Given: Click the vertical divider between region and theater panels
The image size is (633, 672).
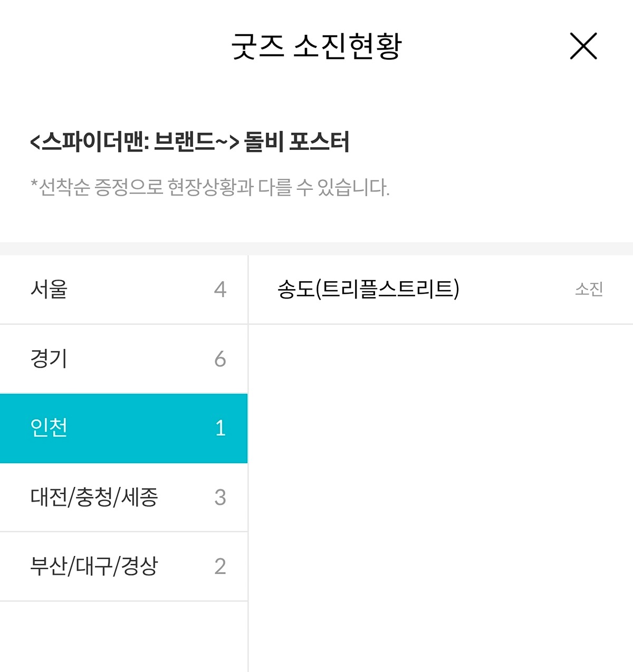Looking at the screenshot, I should (x=248, y=464).
